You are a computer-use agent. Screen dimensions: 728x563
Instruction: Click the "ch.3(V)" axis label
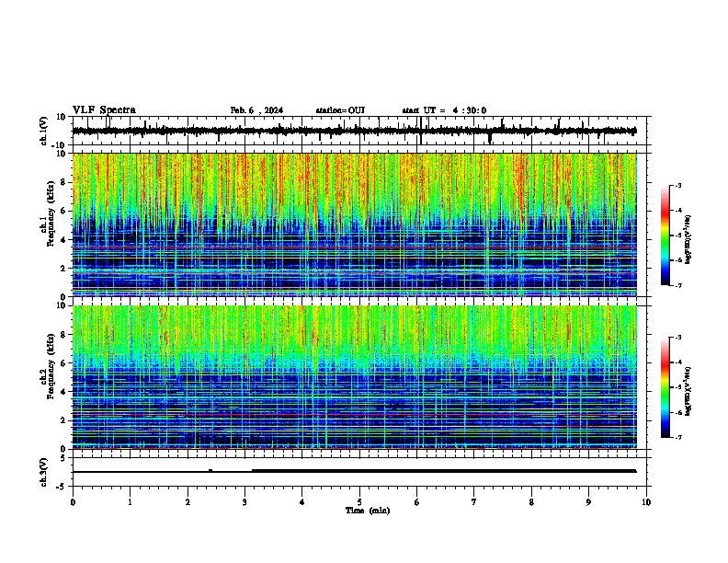[x=44, y=472]
